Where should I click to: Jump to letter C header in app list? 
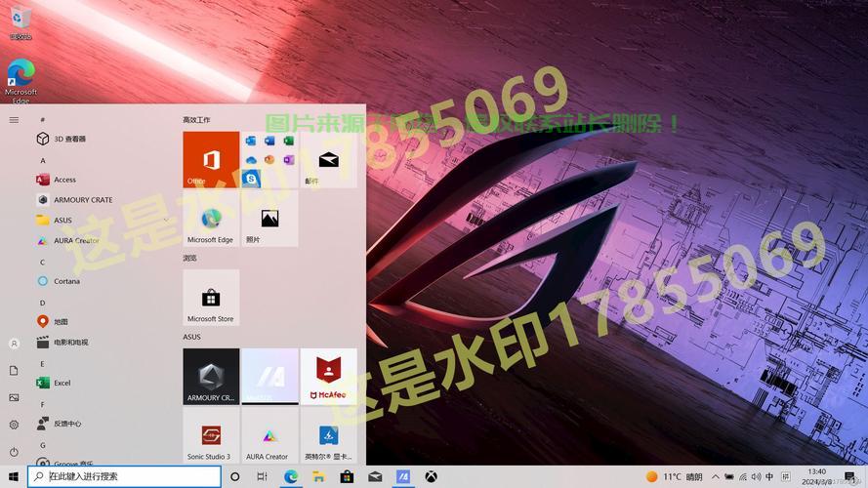(43, 263)
